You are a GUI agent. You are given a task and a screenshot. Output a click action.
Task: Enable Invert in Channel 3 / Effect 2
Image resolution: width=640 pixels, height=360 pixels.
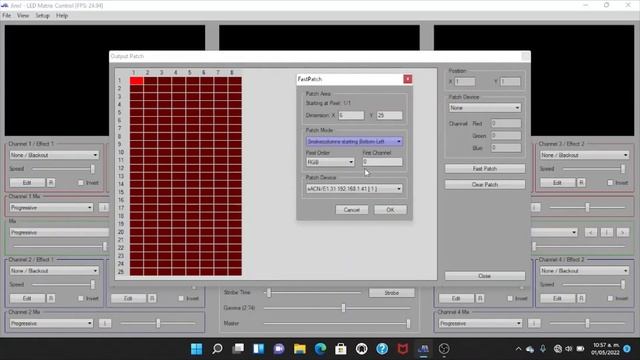(610, 183)
